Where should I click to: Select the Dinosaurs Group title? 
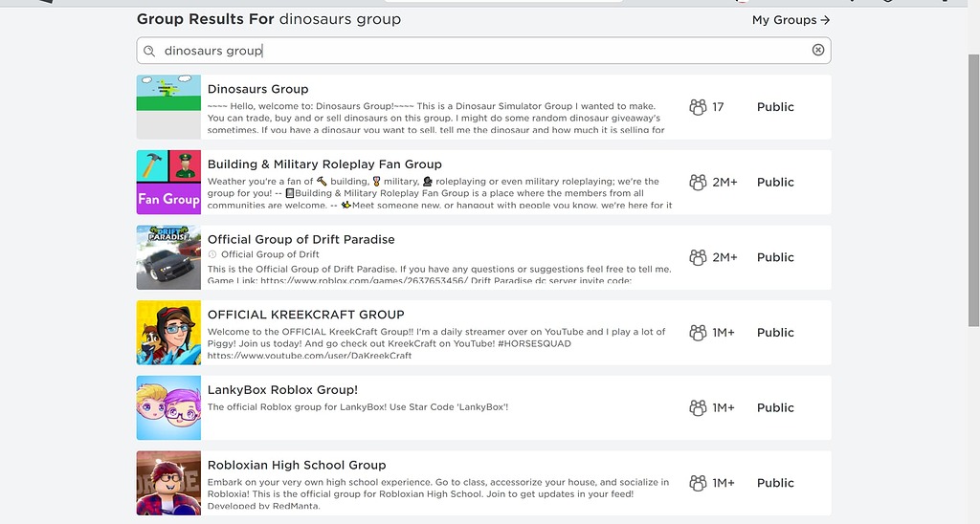click(x=257, y=89)
